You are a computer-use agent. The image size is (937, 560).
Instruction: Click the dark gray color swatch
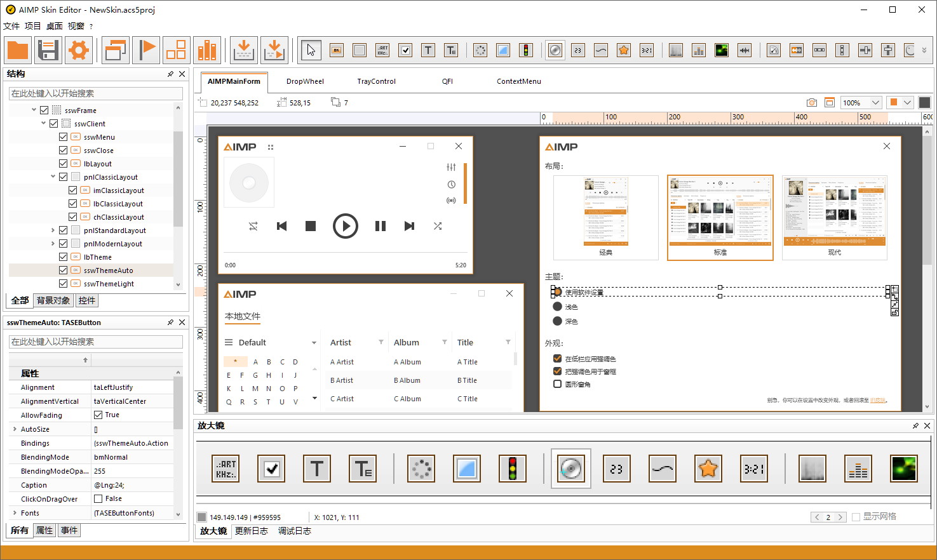(924, 102)
